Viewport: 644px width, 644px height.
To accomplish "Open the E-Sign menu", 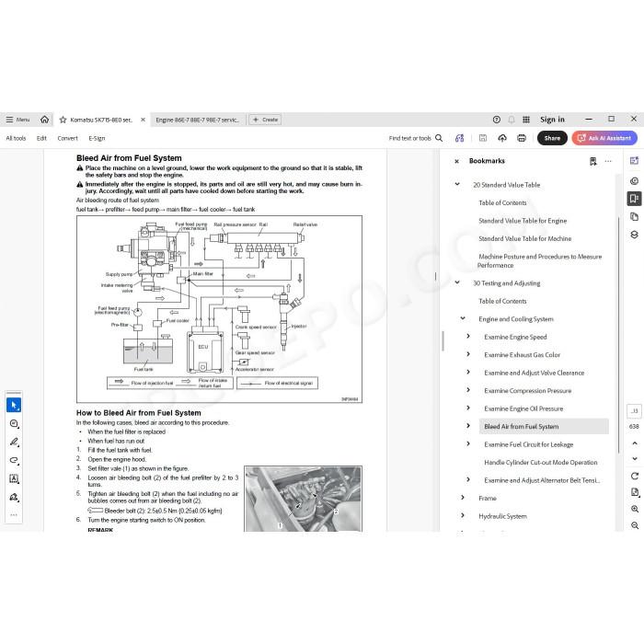I will click(x=97, y=138).
